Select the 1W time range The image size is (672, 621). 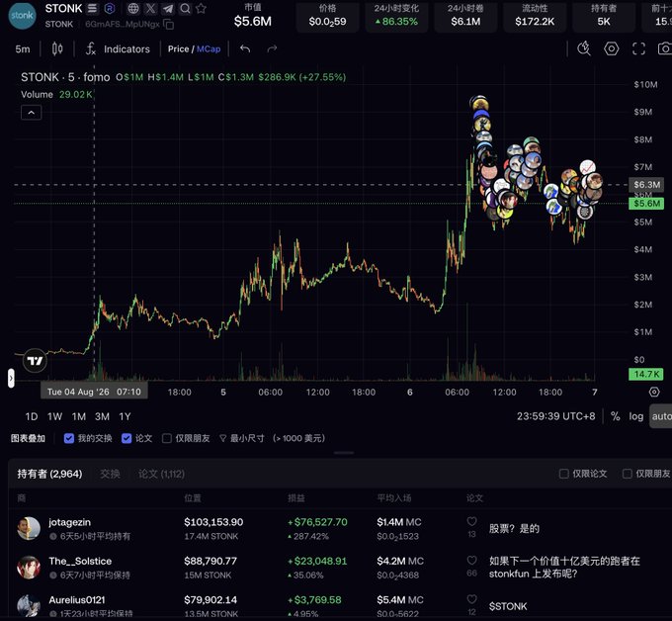55,416
